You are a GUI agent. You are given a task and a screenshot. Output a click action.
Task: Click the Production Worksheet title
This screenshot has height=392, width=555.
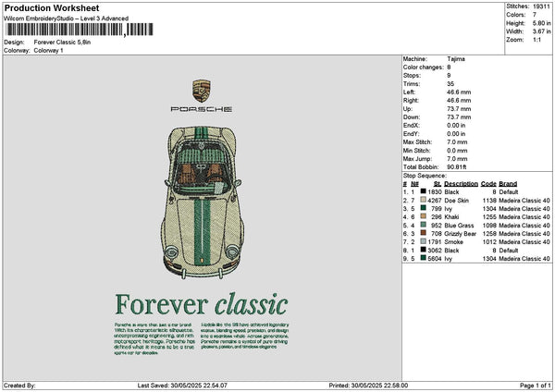click(52, 8)
